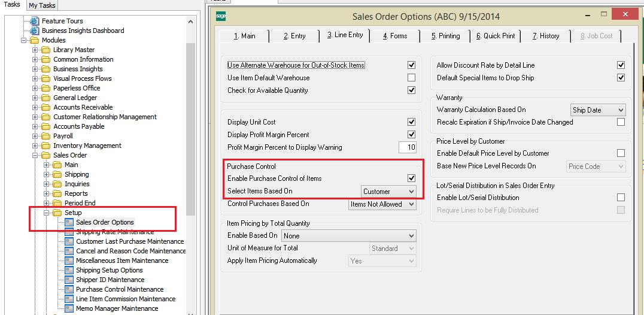Click the Payroll folder icon
This screenshot has height=315, width=644.
[45, 136]
